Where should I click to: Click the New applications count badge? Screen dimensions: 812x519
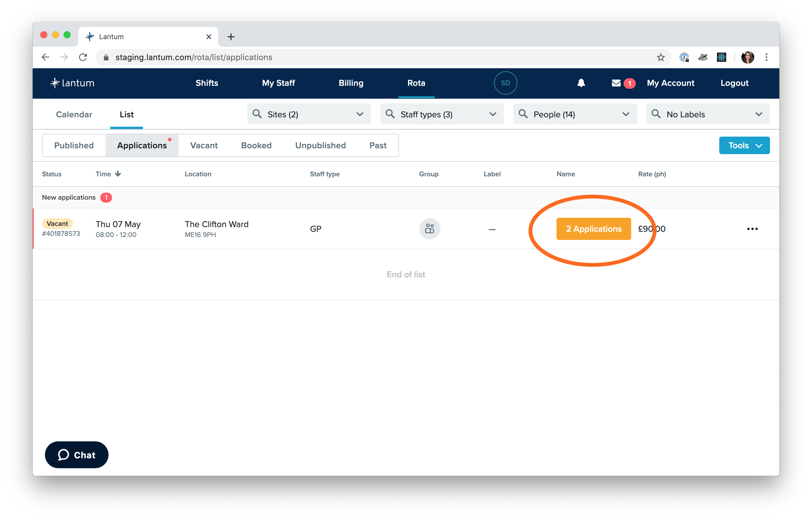(x=106, y=197)
